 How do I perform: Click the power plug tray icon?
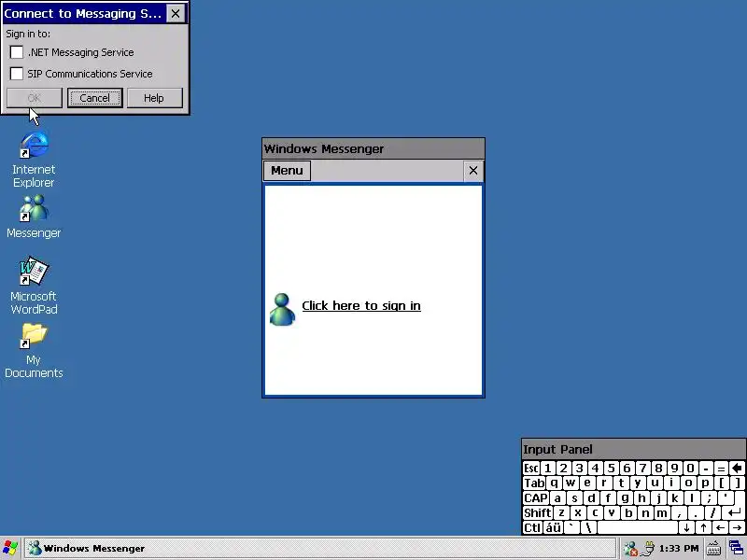pos(647,549)
